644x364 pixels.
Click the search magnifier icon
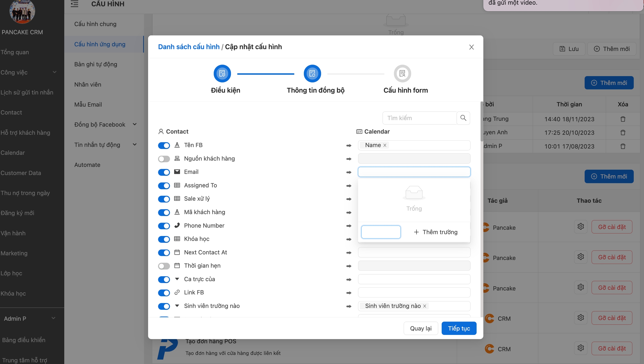pyautogui.click(x=463, y=118)
